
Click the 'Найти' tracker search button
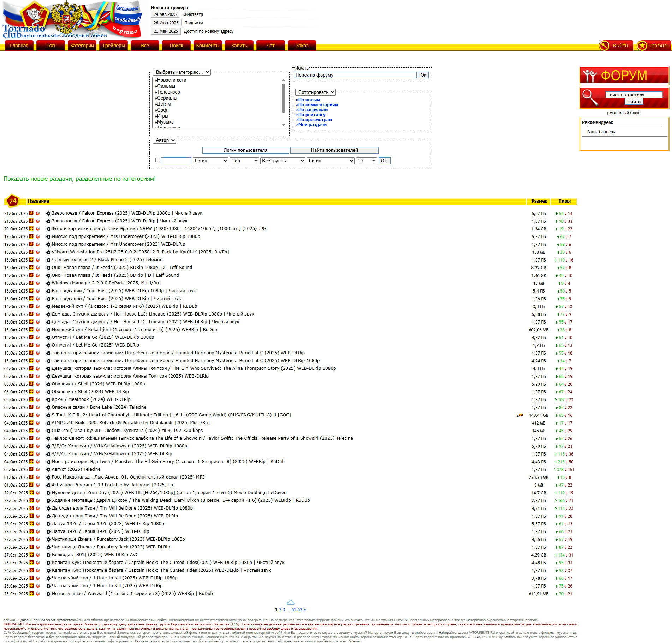point(634,102)
